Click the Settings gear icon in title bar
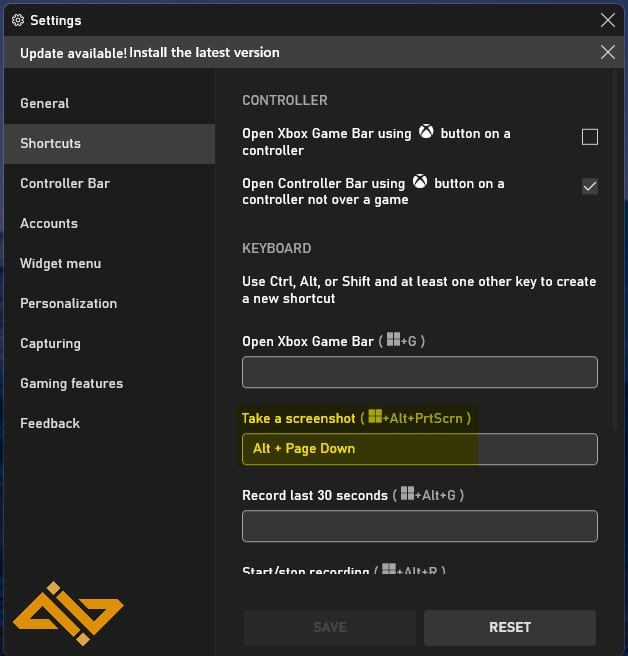628x656 pixels. tap(18, 20)
